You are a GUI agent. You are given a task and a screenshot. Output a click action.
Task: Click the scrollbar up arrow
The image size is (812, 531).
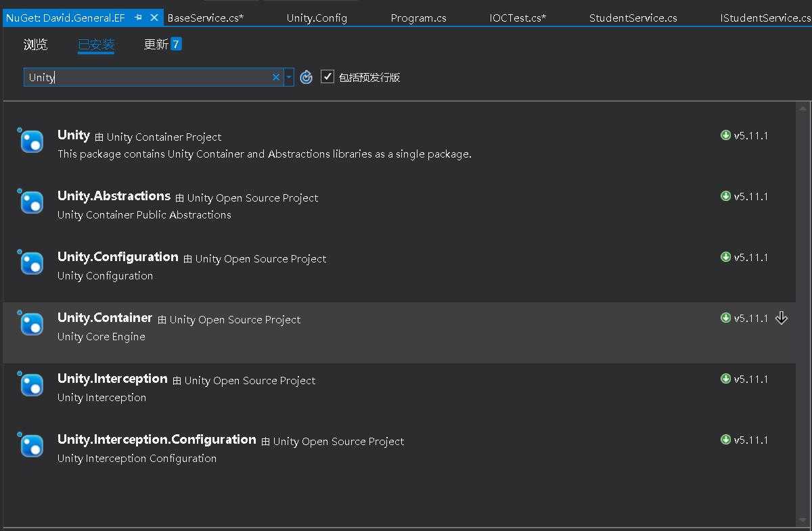click(804, 108)
